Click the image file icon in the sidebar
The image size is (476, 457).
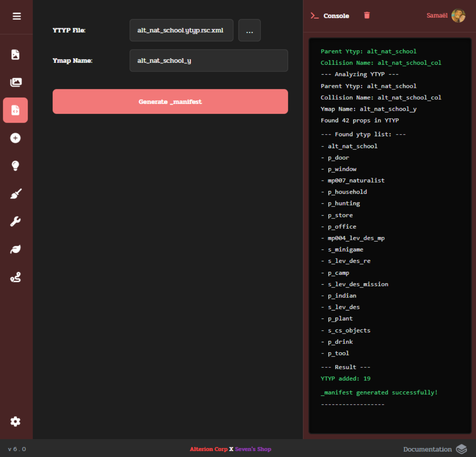15,54
